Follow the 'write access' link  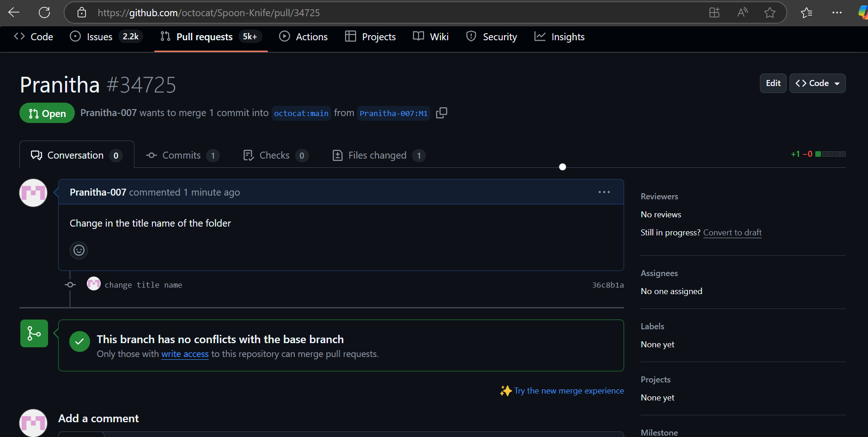(185, 354)
